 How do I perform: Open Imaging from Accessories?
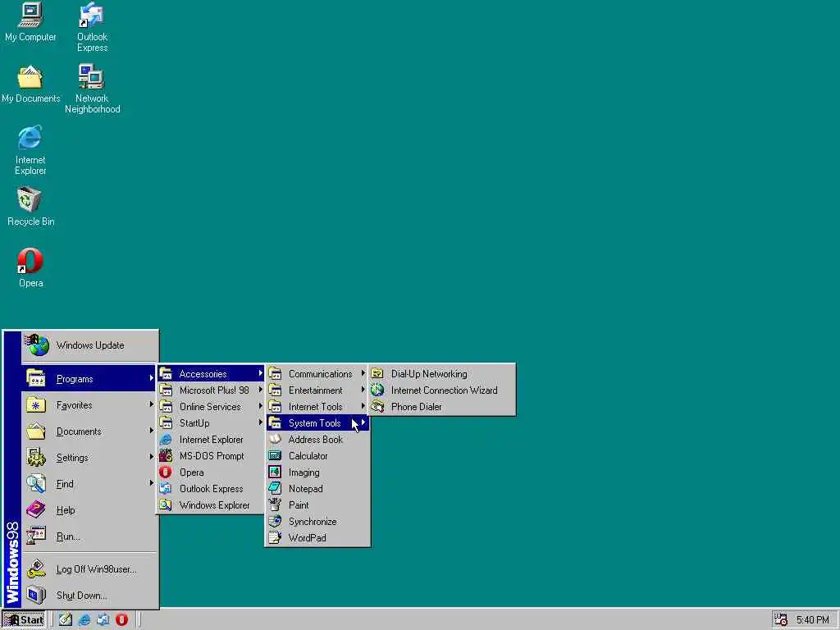pyautogui.click(x=317, y=472)
